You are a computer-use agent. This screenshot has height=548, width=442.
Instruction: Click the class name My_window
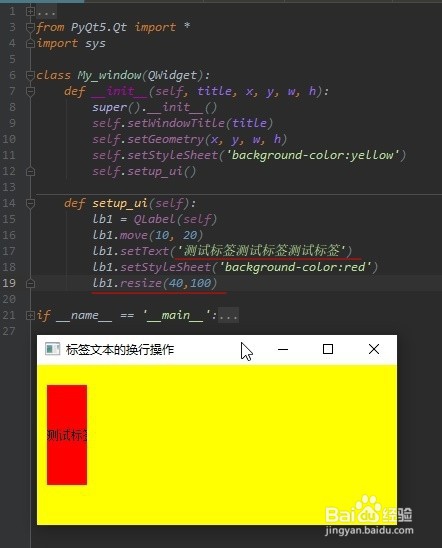[x=109, y=75]
